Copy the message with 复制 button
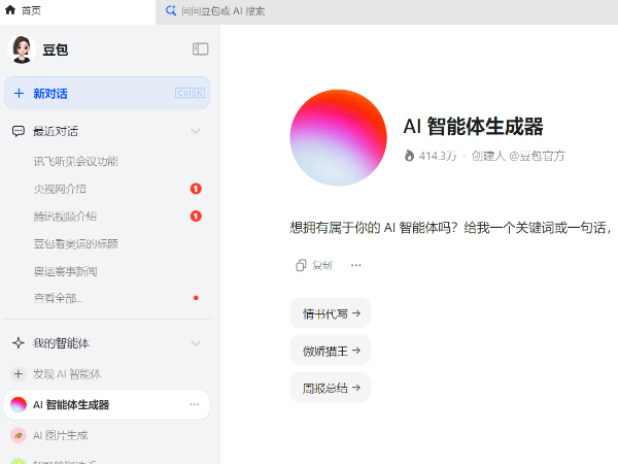The height and width of the screenshot is (464, 618). [314, 265]
